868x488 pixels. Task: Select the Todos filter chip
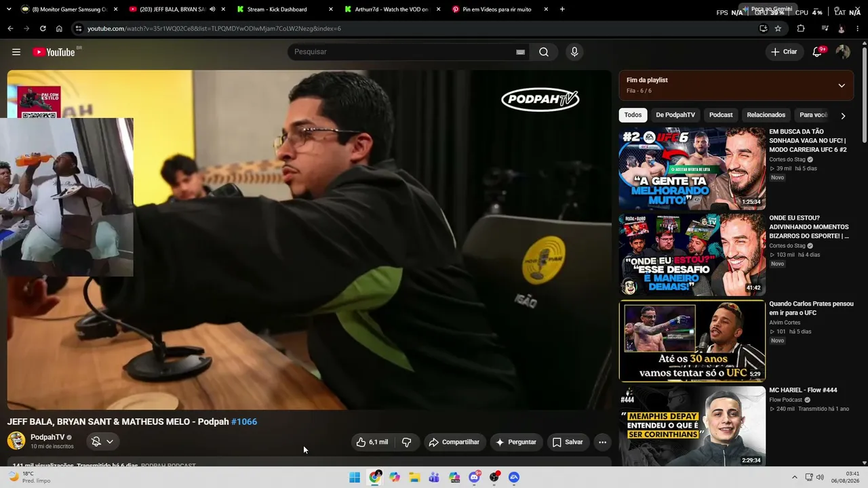coord(633,115)
